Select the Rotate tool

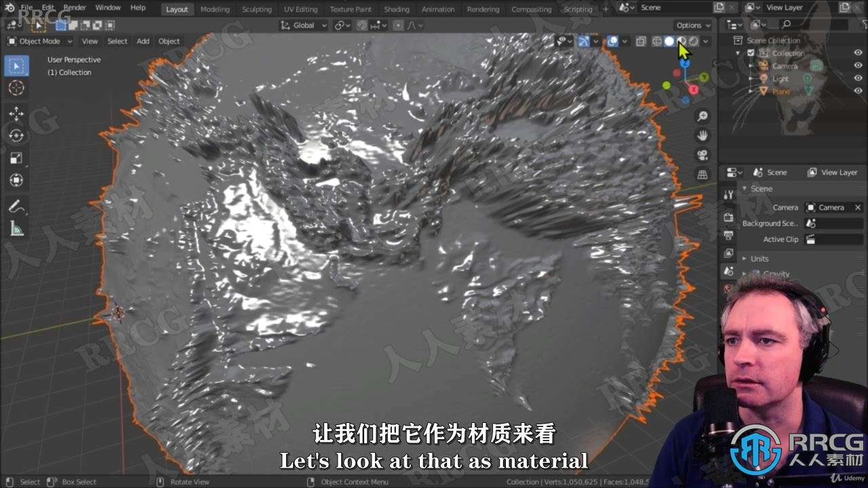click(x=16, y=136)
